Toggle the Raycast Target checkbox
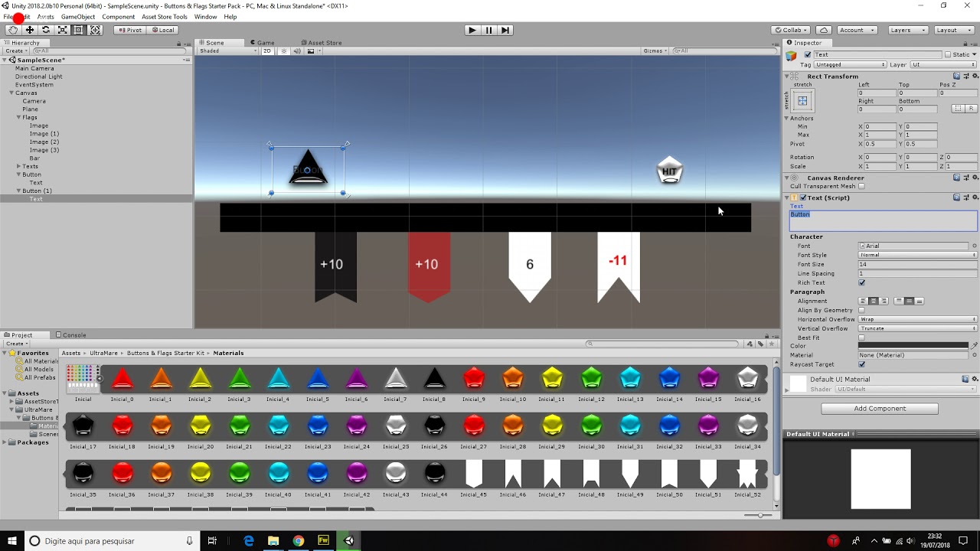The width and height of the screenshot is (980, 551). click(x=861, y=364)
